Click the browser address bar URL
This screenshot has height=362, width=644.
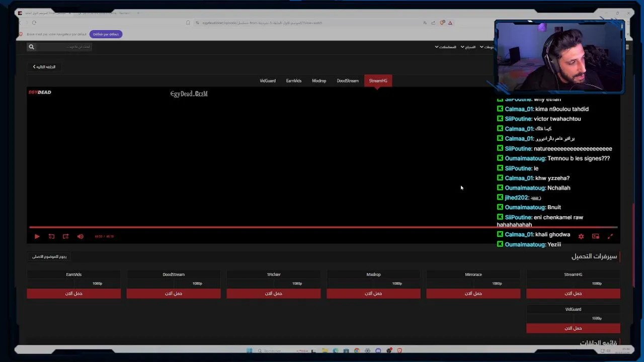tap(262, 23)
